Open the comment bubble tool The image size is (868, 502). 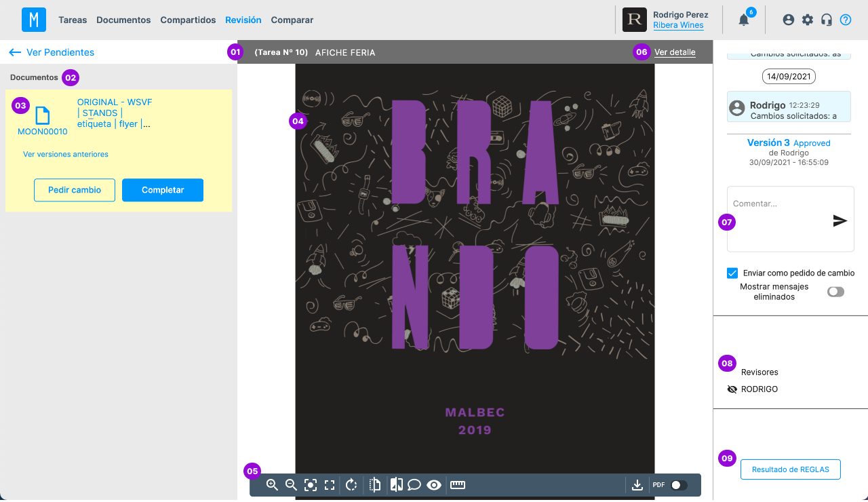pos(414,485)
